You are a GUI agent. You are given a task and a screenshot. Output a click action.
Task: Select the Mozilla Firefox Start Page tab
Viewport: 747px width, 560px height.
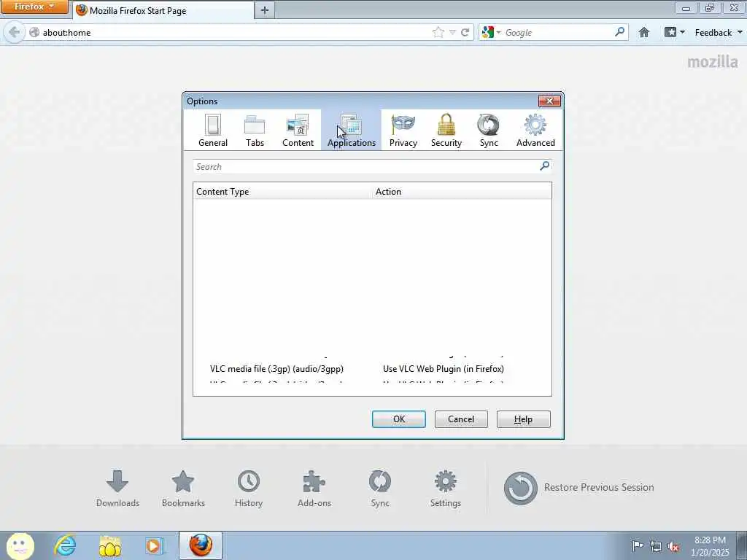(163, 10)
